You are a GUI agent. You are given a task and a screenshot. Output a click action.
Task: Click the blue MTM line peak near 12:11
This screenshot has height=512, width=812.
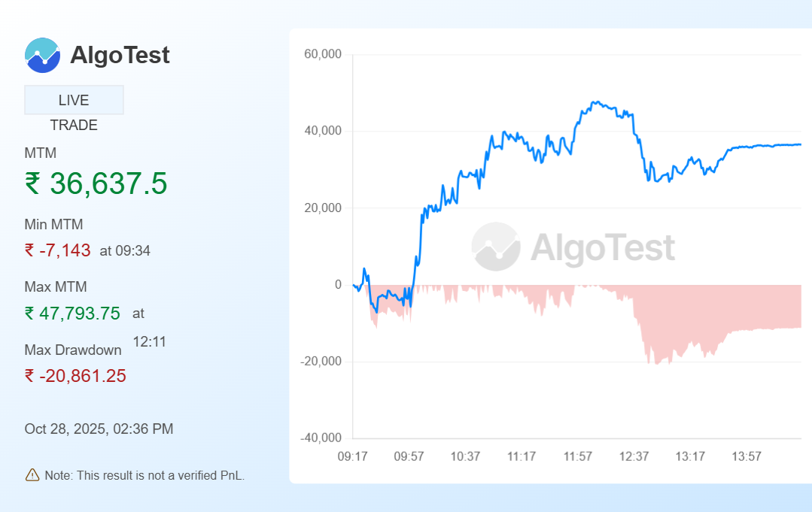(x=595, y=102)
